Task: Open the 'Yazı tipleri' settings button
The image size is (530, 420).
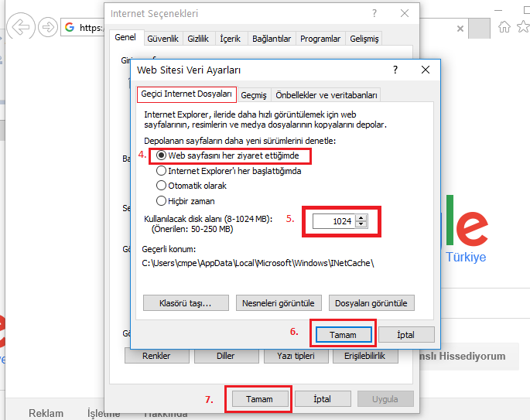Action: [x=290, y=357]
